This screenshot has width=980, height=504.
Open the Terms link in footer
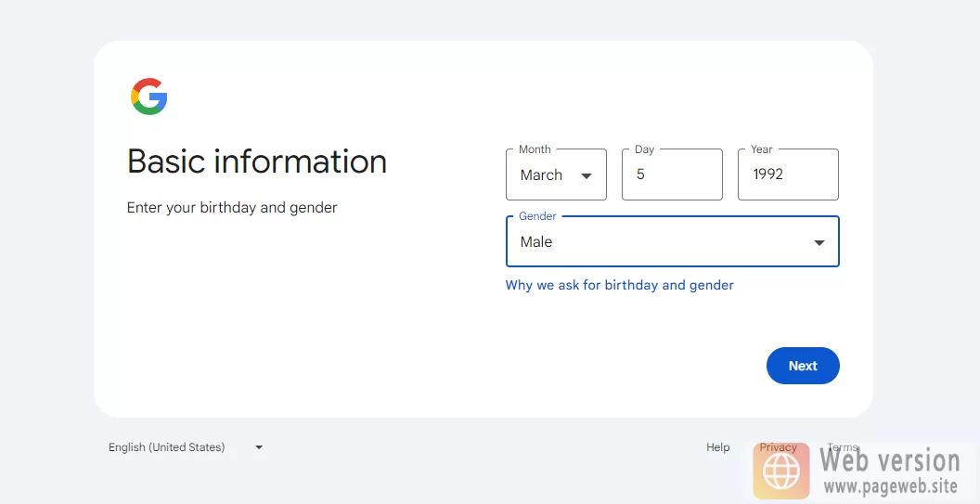tap(842, 447)
